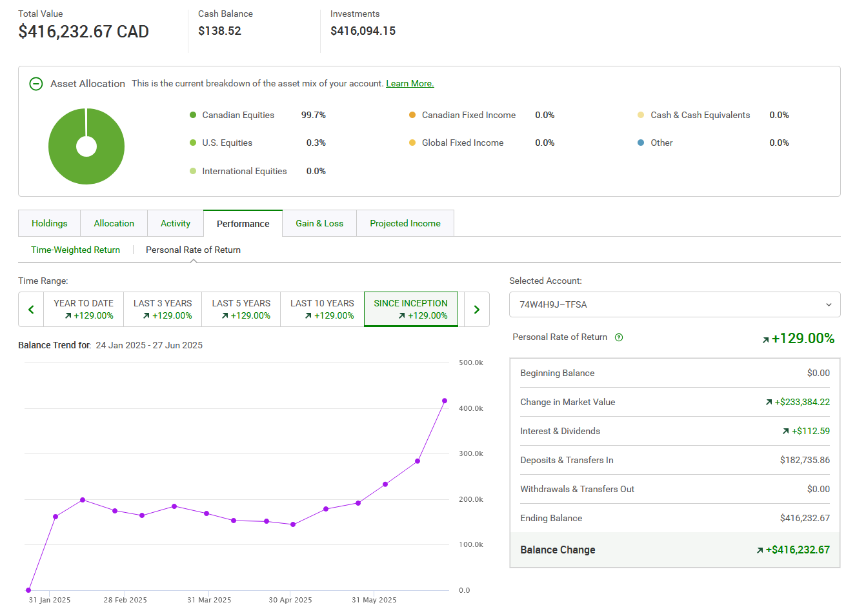Click the Withdrawals & Transfers Out $0.00 value
Viewport: 846px width, 616px height.
coord(818,489)
